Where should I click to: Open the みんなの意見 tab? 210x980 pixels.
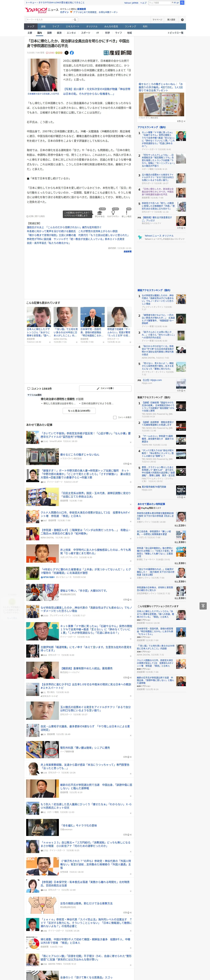pos(111,27)
